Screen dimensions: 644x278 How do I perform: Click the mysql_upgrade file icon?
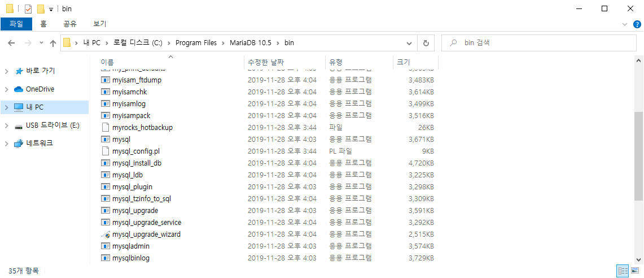tap(106, 211)
